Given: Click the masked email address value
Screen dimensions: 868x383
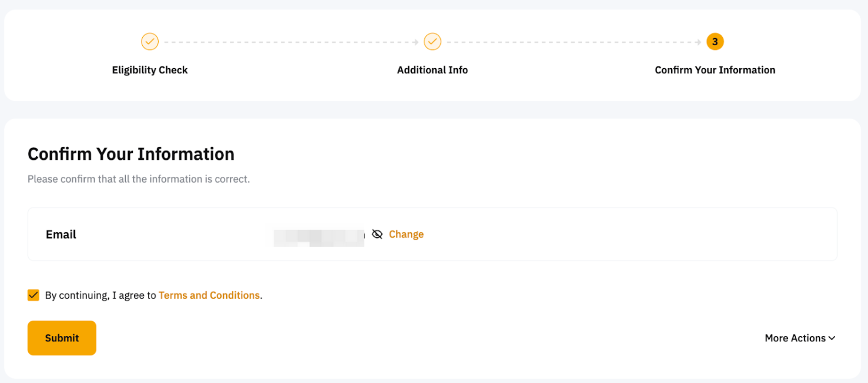Looking at the screenshot, I should (317, 235).
